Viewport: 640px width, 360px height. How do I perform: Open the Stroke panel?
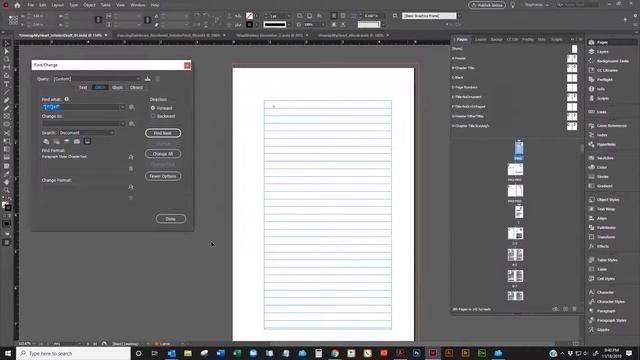(x=602, y=177)
